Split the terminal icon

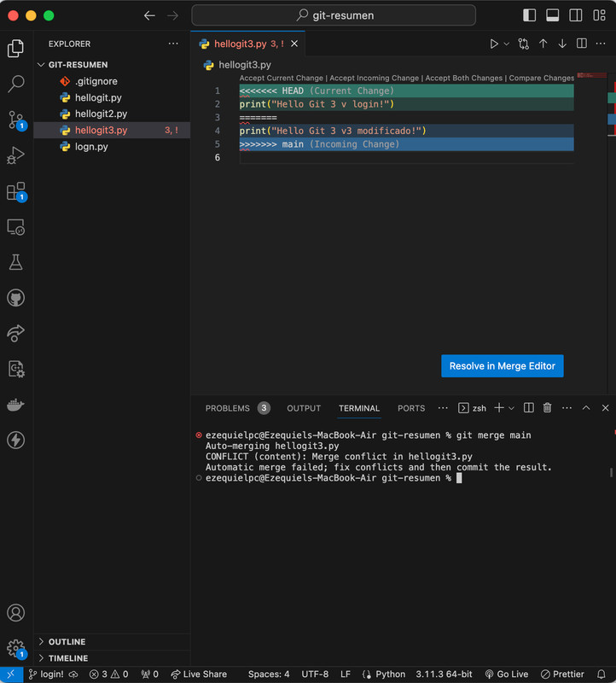(528, 408)
